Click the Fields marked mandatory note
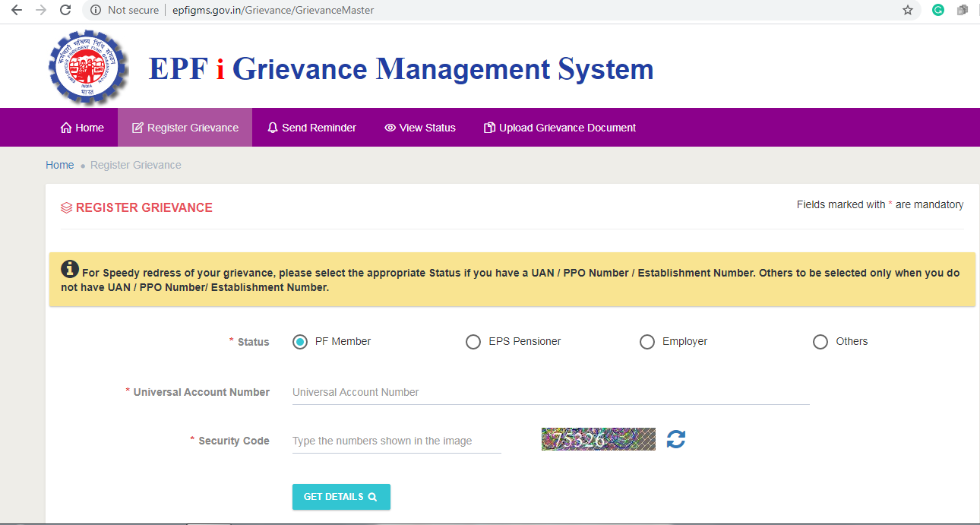The height and width of the screenshot is (525, 980). 880,204
